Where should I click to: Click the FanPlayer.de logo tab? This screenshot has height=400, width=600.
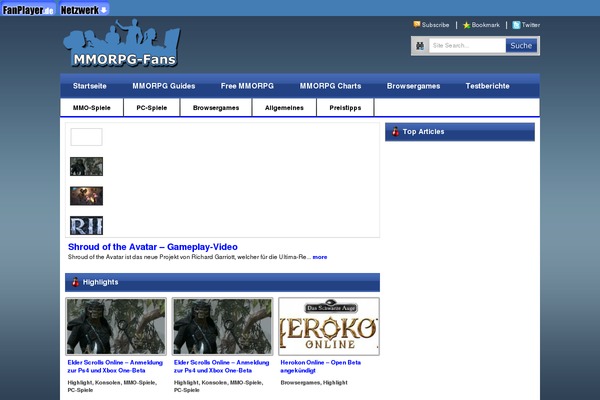tap(28, 9)
